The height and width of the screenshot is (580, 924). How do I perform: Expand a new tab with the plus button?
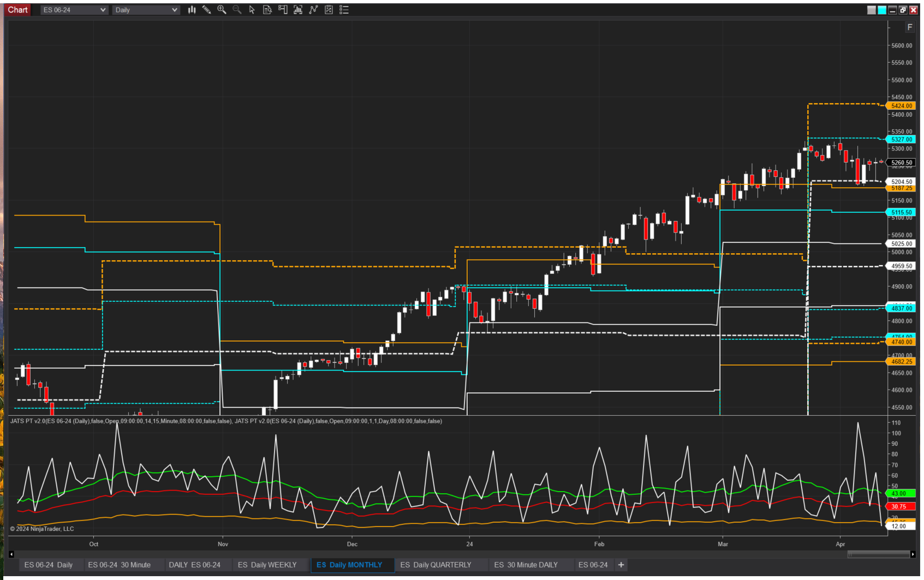(x=621, y=565)
